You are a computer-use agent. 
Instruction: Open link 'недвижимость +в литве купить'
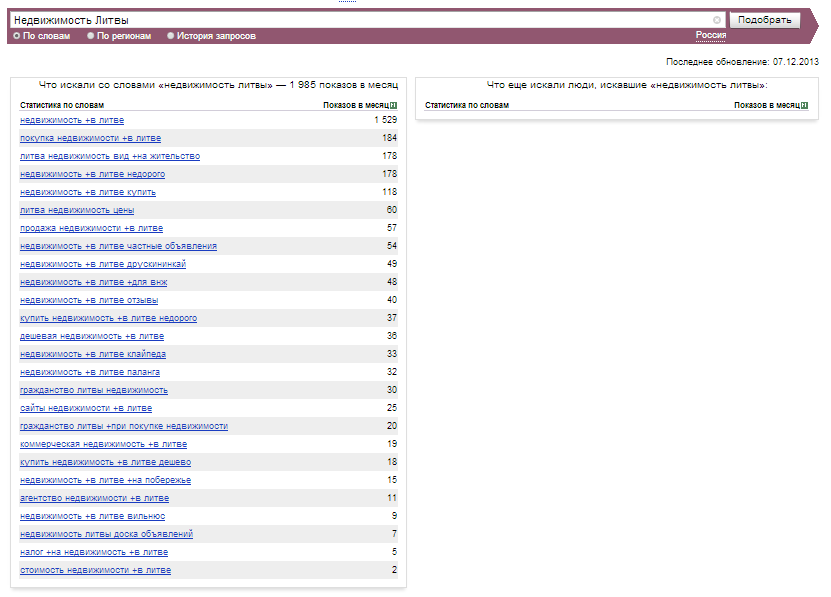click(88, 192)
